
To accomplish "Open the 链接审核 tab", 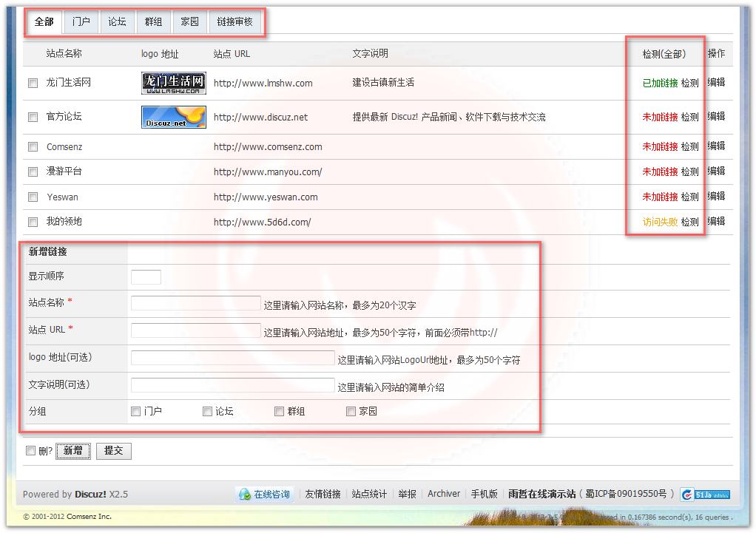I will [234, 22].
